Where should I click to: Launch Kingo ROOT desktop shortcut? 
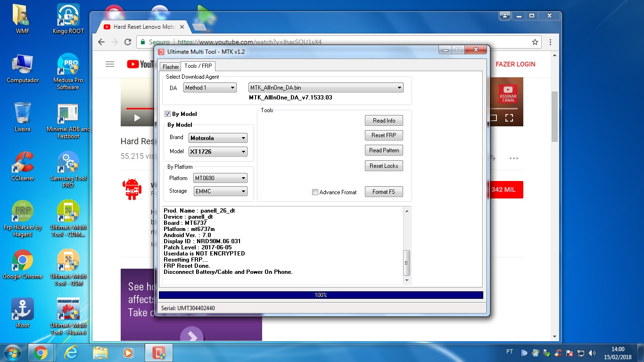click(68, 19)
